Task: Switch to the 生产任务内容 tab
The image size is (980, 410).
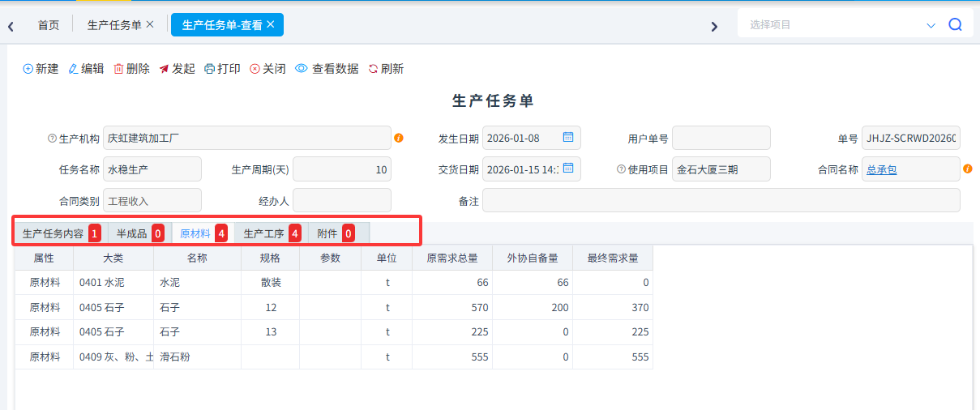Action: point(53,233)
